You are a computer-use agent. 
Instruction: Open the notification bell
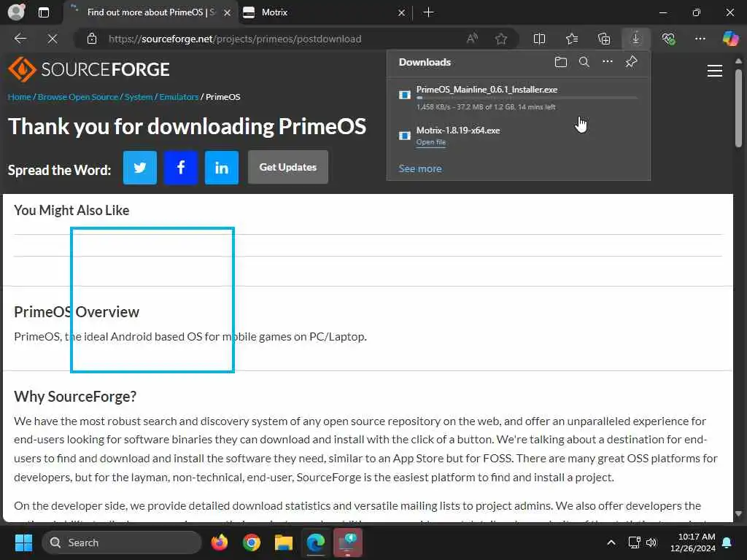tap(727, 542)
